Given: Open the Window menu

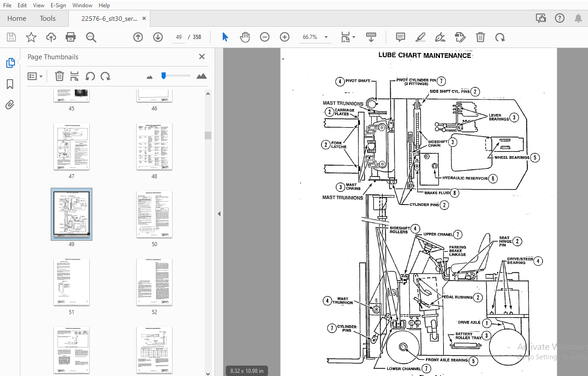Looking at the screenshot, I should click(82, 5).
